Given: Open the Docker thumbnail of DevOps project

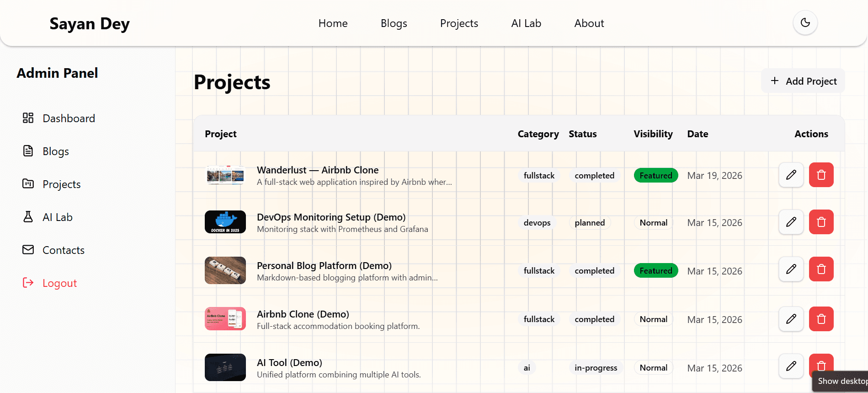Looking at the screenshot, I should click(x=225, y=222).
